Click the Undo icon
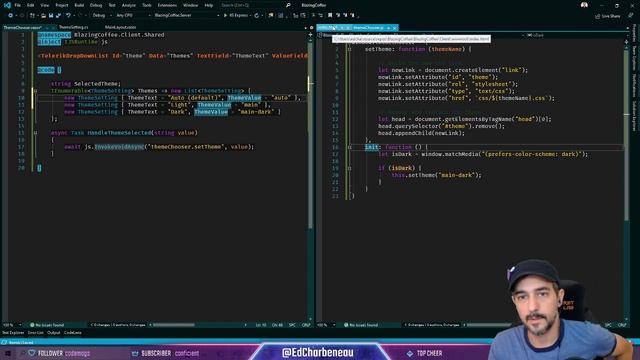This screenshot has width=640, height=360. (69, 16)
